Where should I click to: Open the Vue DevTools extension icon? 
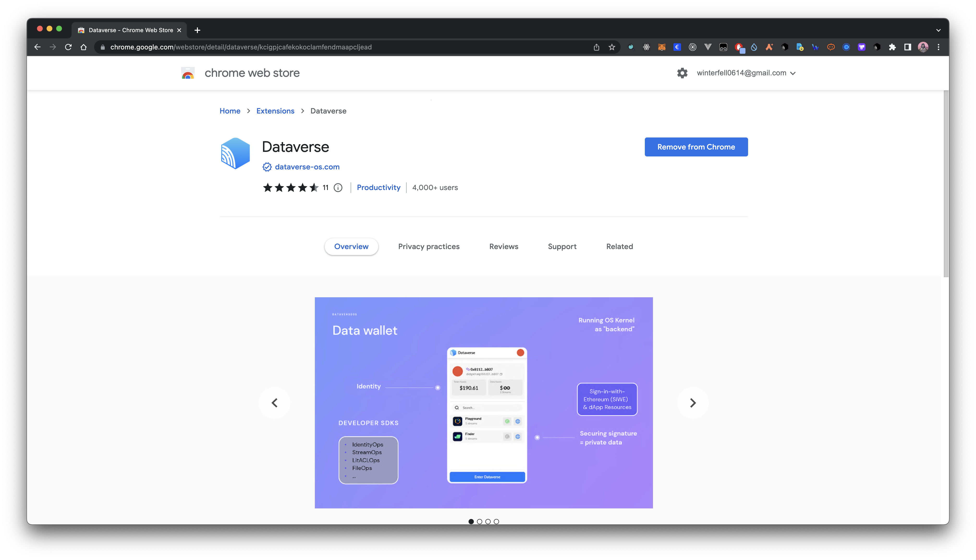(x=708, y=47)
